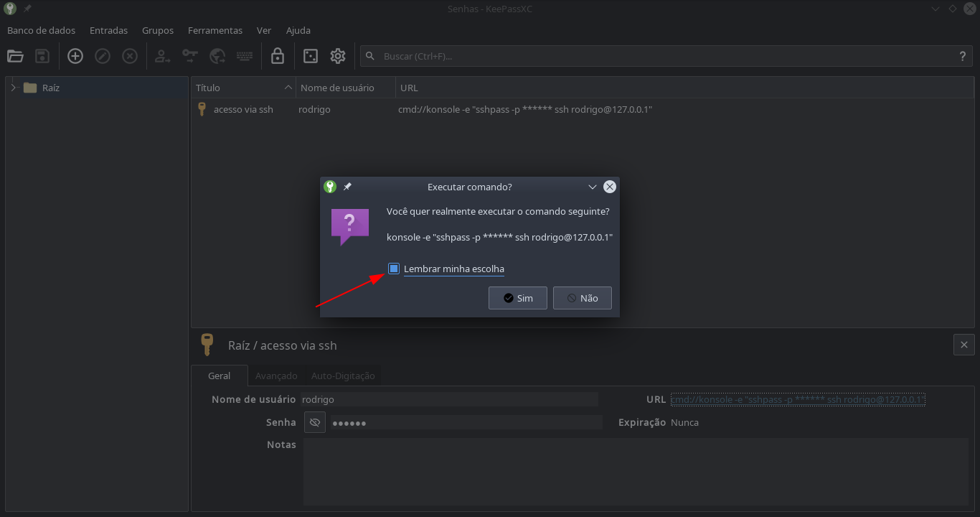The image size is (980, 517).
Task: Switch to the Avançado tab
Action: 276,376
